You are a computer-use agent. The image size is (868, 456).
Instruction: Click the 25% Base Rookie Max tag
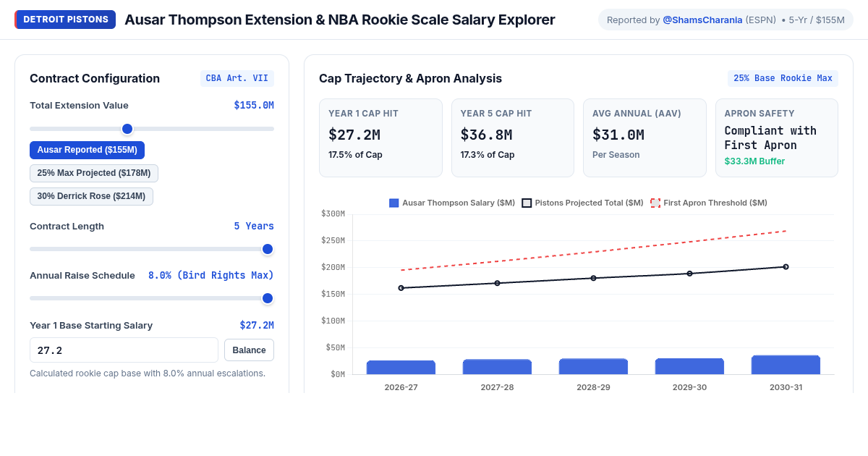coord(783,78)
